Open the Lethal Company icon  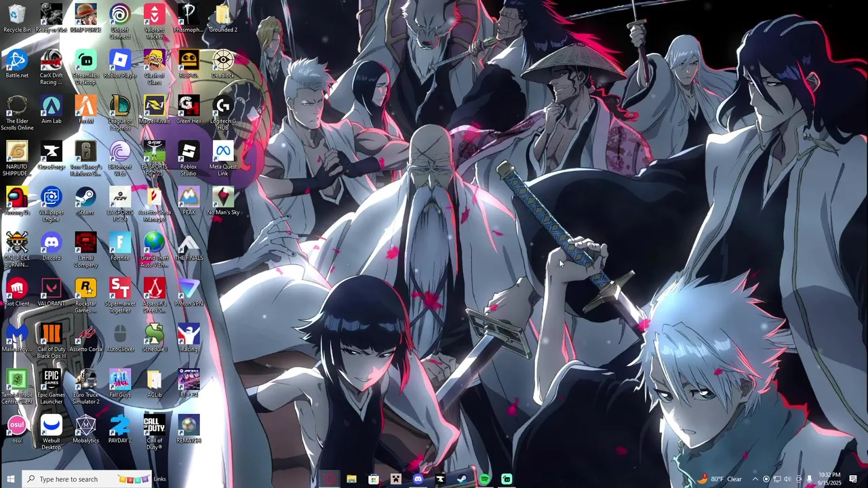[85, 249]
